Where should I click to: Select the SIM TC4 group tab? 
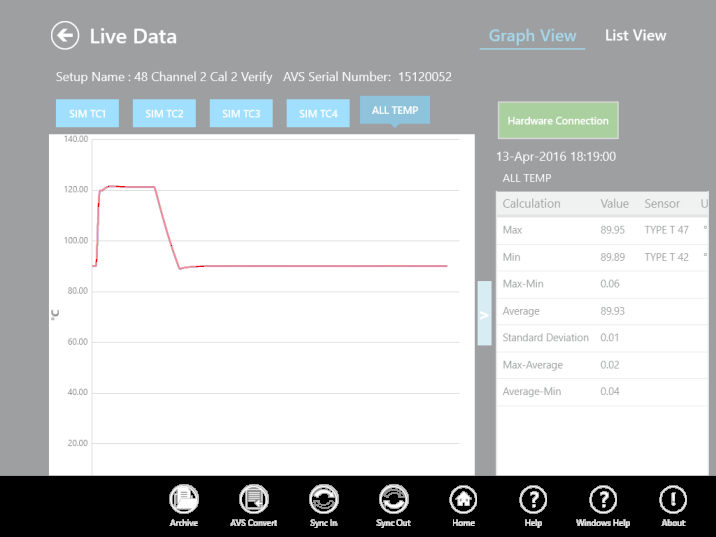[318, 113]
